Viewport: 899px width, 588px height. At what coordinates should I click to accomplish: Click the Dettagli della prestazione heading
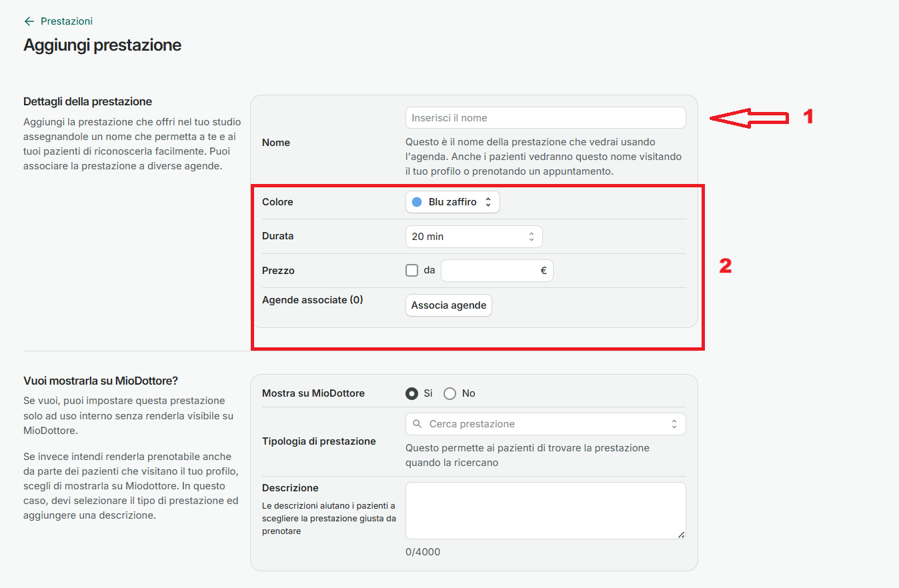click(88, 101)
